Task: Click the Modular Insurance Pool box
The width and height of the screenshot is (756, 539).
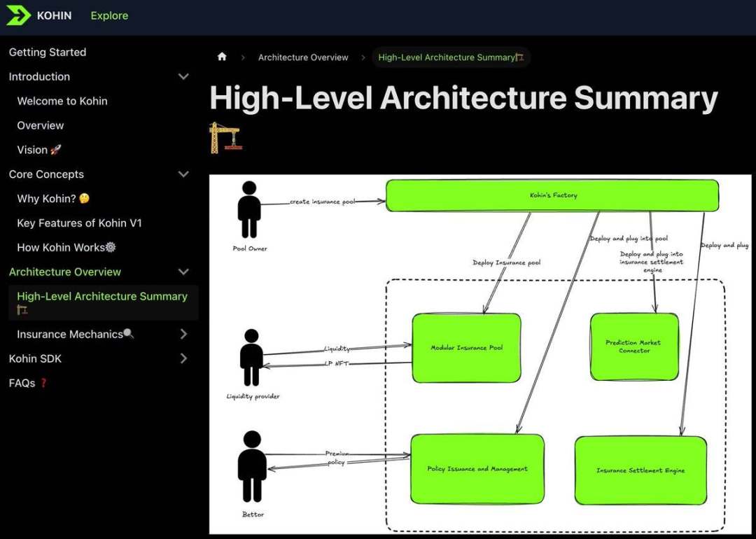Action: (x=466, y=348)
